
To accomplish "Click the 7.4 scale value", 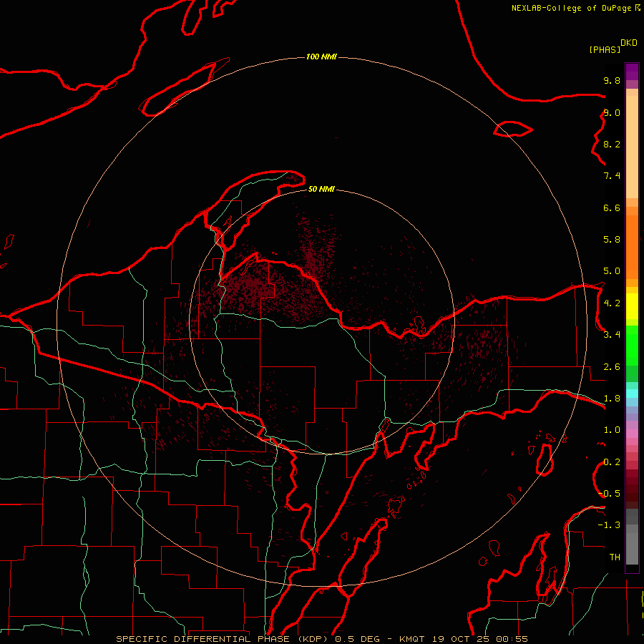I will tap(612, 176).
